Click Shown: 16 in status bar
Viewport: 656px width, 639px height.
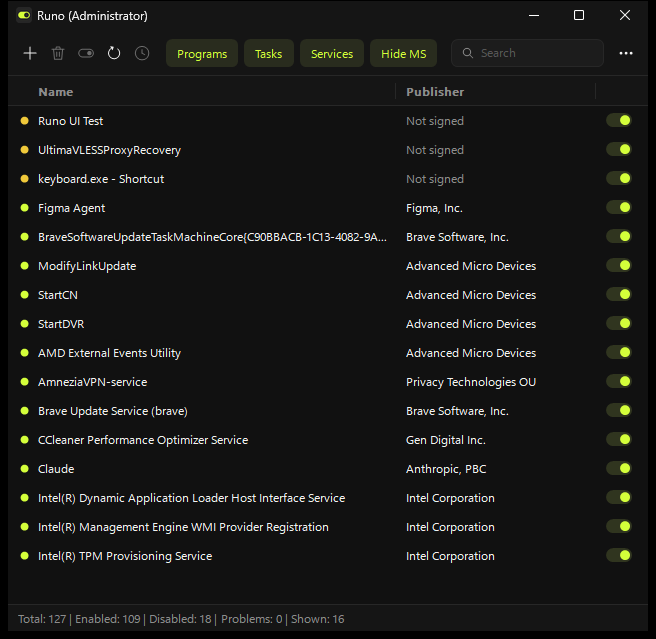[318, 619]
